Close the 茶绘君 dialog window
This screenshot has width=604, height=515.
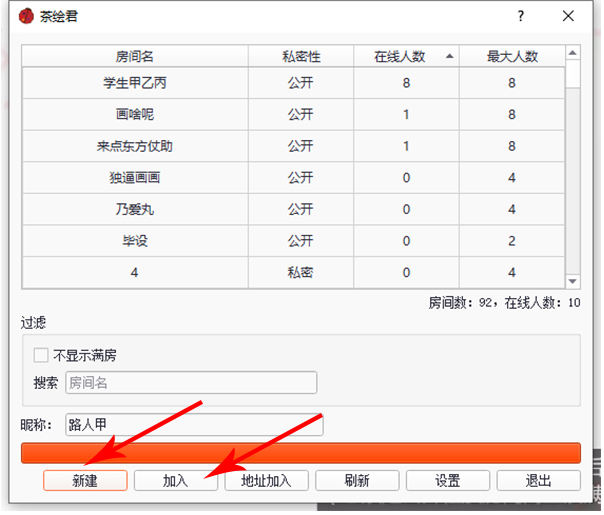click(x=568, y=16)
